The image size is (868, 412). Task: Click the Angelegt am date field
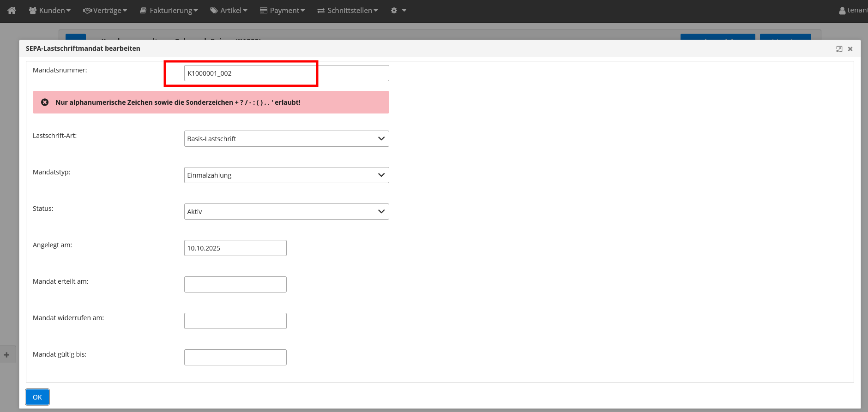click(235, 248)
